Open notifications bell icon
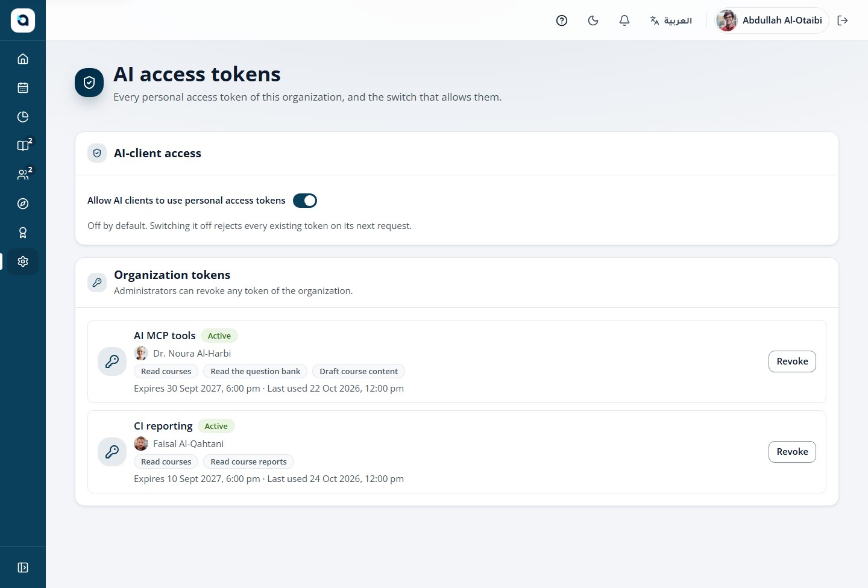The image size is (868, 588). [x=624, y=20]
